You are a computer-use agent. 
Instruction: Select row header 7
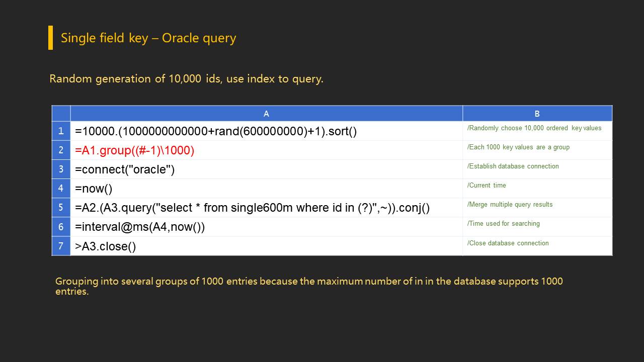(61, 246)
